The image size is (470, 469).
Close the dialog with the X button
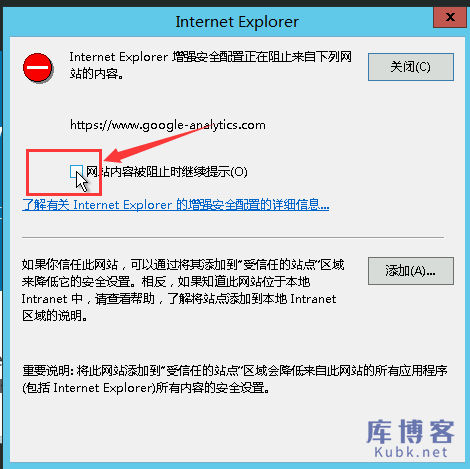coord(450,17)
